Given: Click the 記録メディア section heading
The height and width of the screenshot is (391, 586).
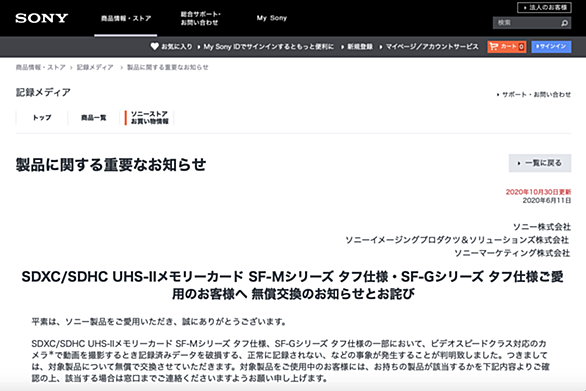Looking at the screenshot, I should pos(43,92).
